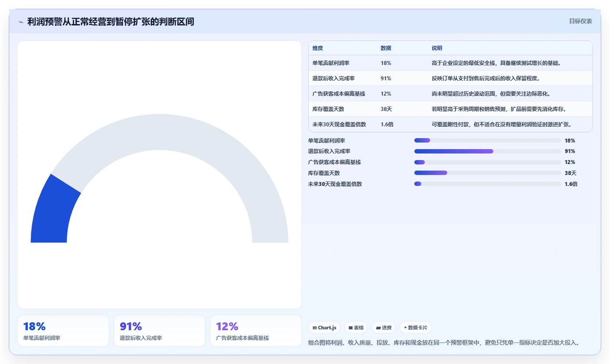Click the 未来30天现金覆盖倍数 progress bar
The width and height of the screenshot is (610, 364).
(488, 184)
